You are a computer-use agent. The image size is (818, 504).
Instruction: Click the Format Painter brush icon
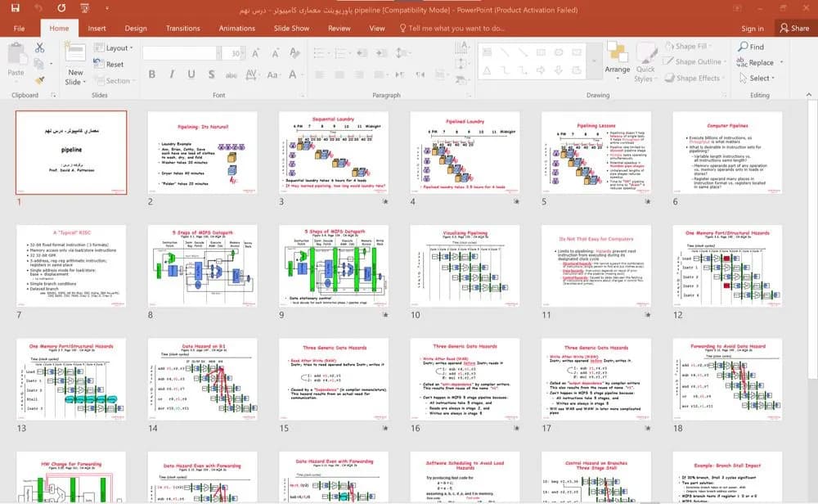tap(39, 80)
